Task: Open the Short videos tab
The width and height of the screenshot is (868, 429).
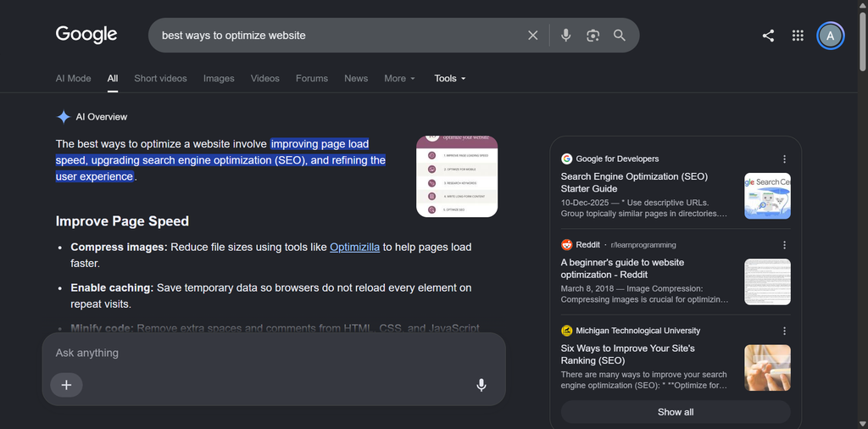Action: 160,79
